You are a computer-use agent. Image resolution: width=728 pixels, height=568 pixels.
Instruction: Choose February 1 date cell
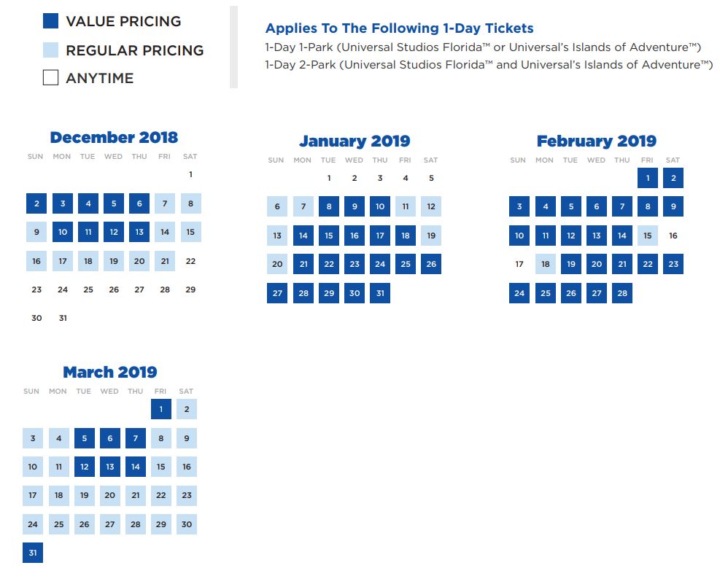coord(648,178)
